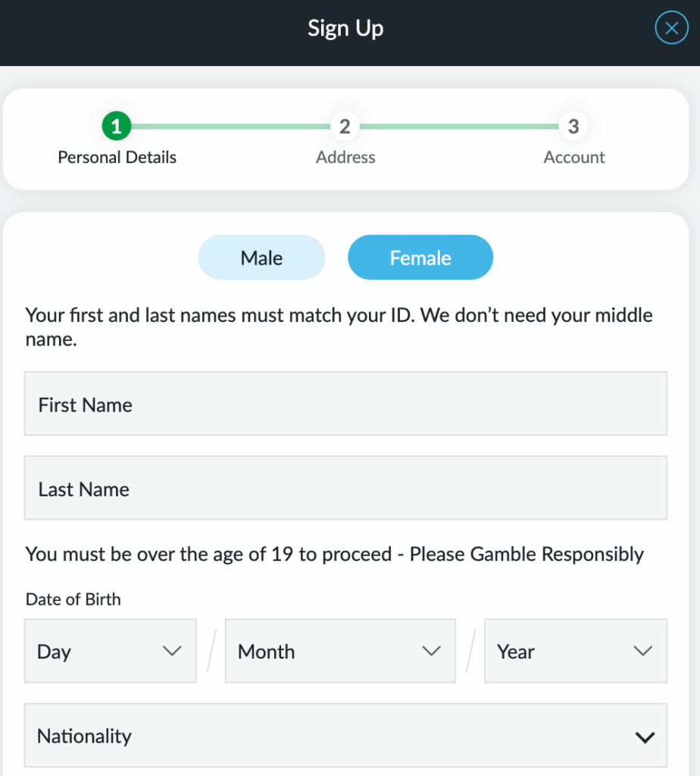Open the Day dropdown chevron
The height and width of the screenshot is (776, 700).
tap(173, 650)
